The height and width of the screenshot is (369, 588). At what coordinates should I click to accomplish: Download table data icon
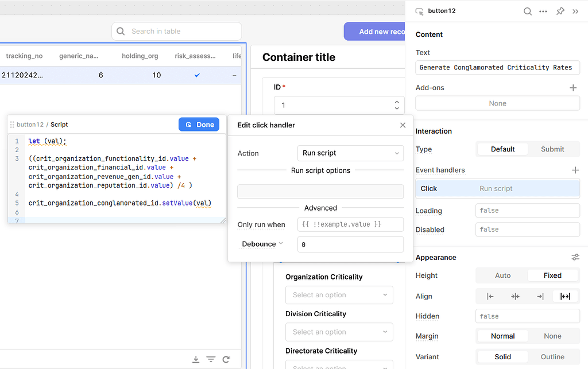coord(196,359)
